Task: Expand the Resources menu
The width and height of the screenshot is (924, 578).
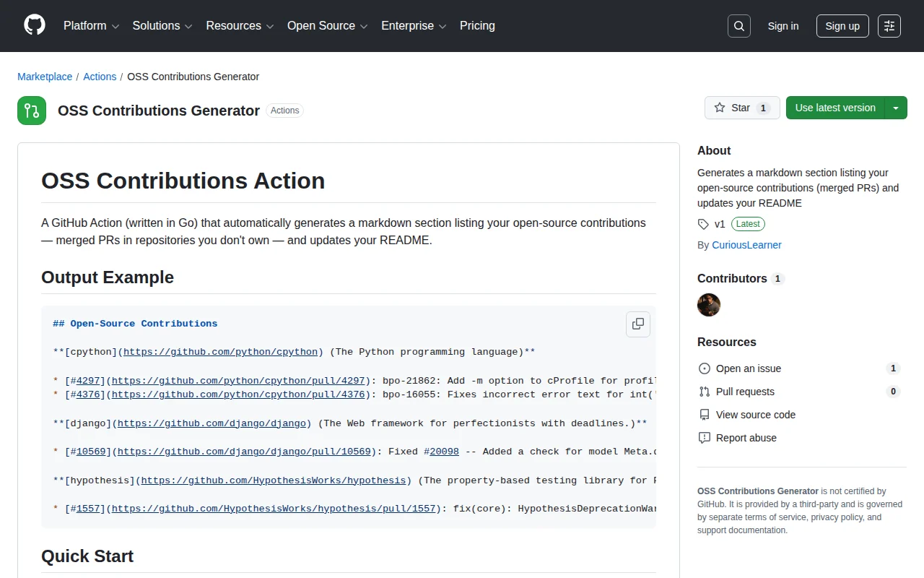Action: coord(240,25)
